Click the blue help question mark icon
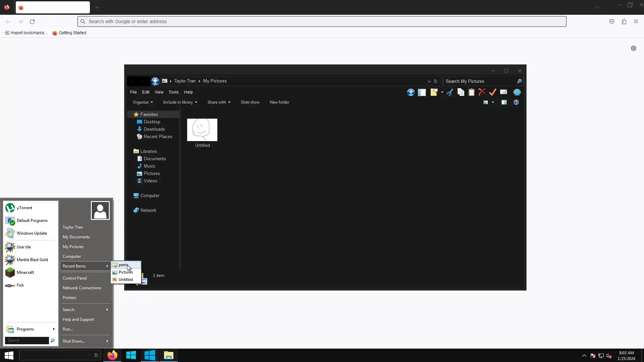Image resolution: width=644 pixels, height=362 pixels. (x=516, y=102)
